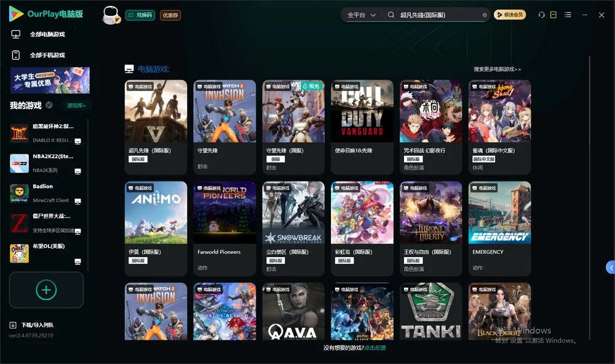
Task: Refresh the 我的游戏 list
Action: (x=49, y=105)
